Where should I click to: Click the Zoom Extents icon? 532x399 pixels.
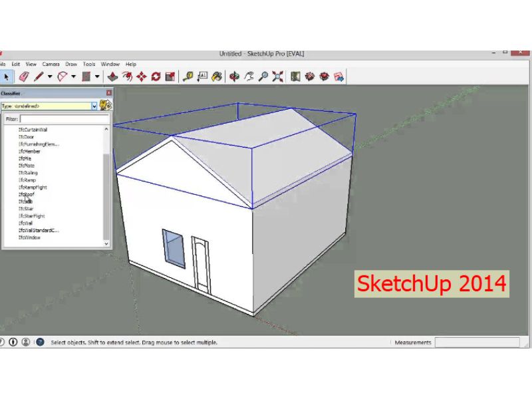click(x=278, y=76)
